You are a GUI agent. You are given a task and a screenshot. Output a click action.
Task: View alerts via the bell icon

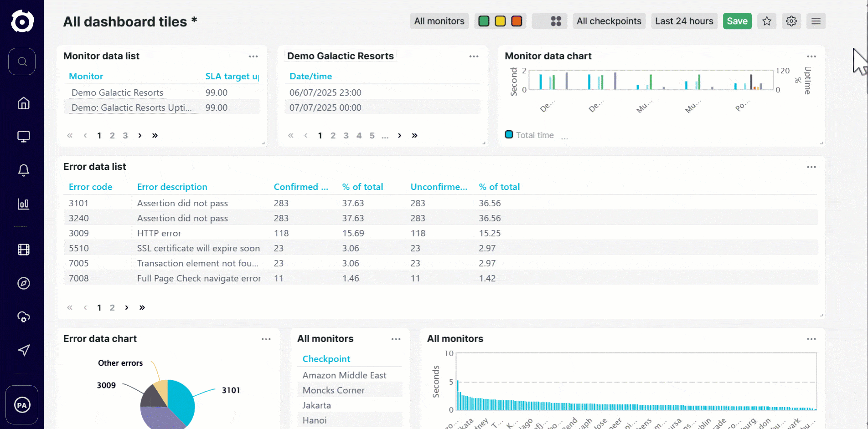point(23,170)
